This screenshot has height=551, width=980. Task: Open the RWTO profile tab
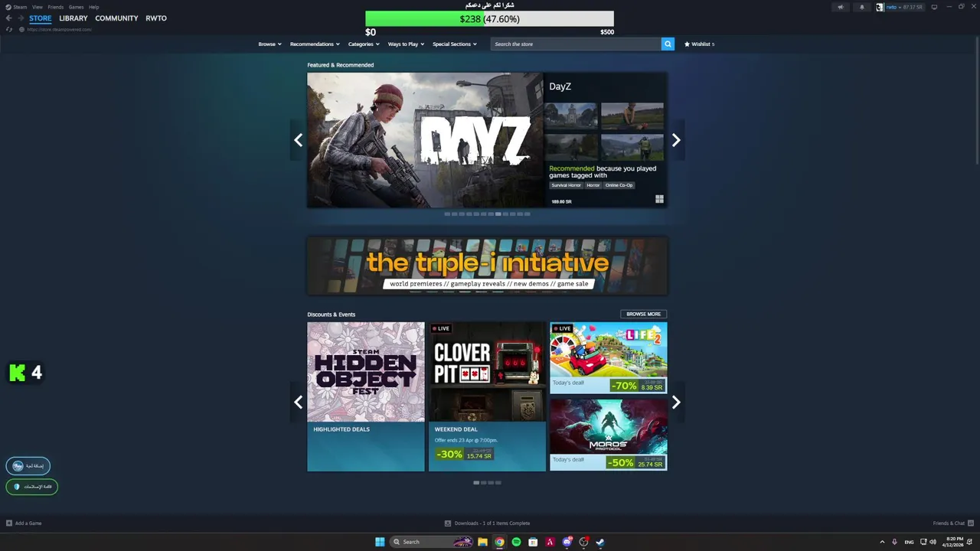pos(156,18)
